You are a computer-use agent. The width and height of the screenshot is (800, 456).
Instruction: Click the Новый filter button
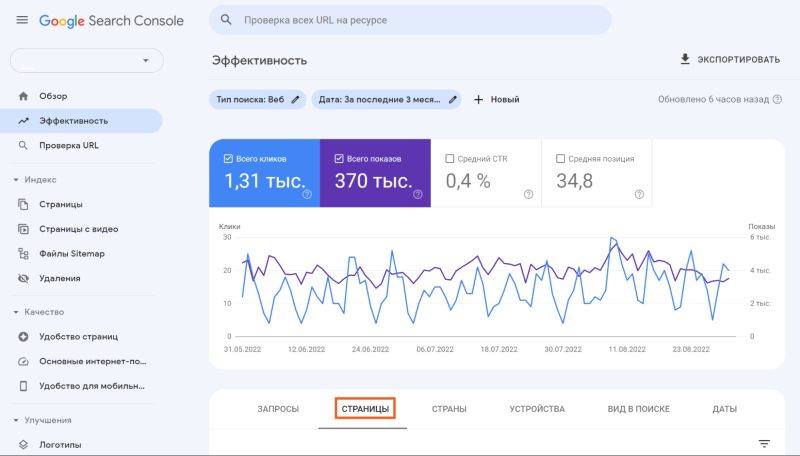click(496, 99)
